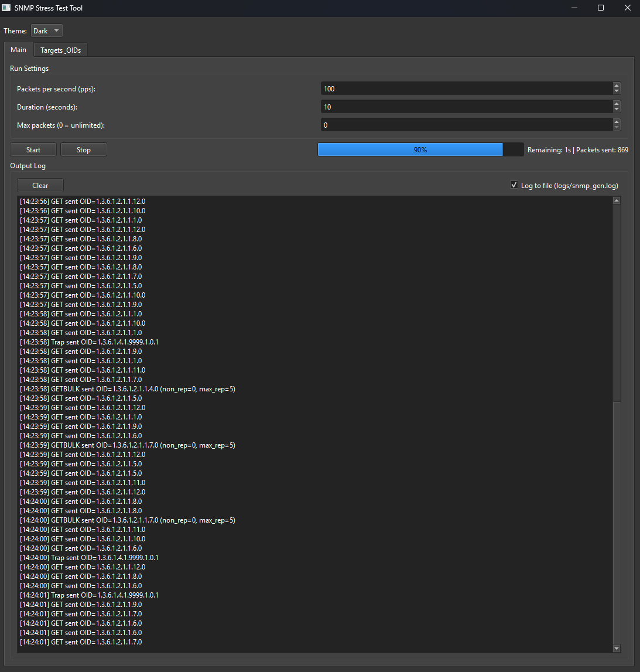Click the 90% progress bar
Image resolution: width=640 pixels, height=672 pixels.
point(420,149)
